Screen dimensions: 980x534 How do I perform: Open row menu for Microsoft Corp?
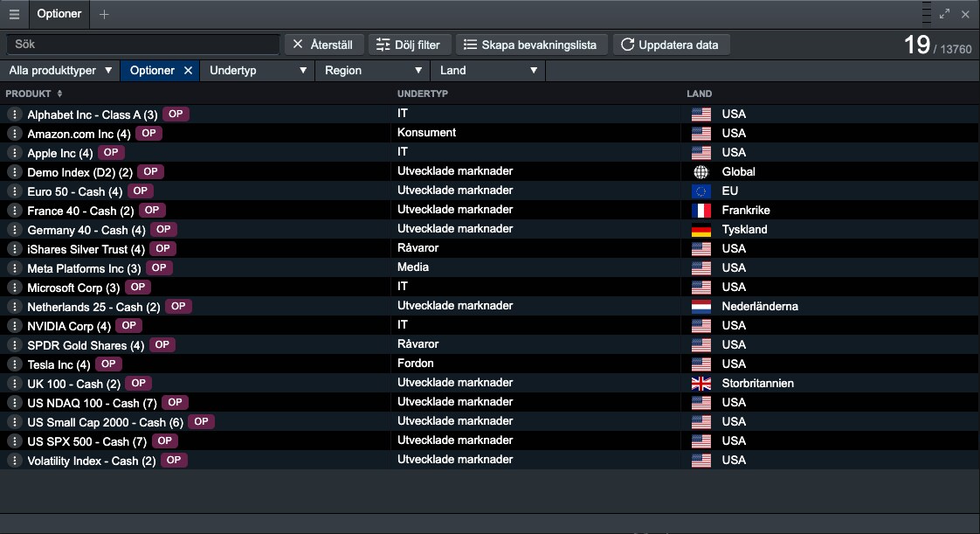(x=14, y=288)
